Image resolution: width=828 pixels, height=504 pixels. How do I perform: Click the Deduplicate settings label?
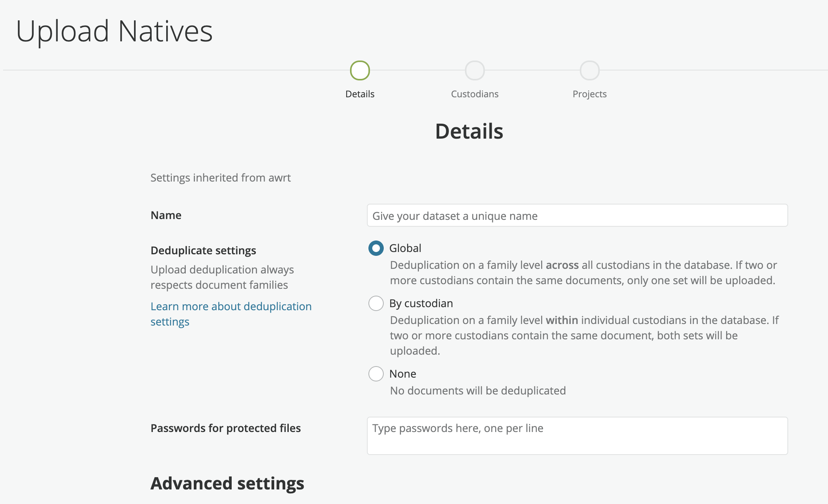pyautogui.click(x=203, y=250)
